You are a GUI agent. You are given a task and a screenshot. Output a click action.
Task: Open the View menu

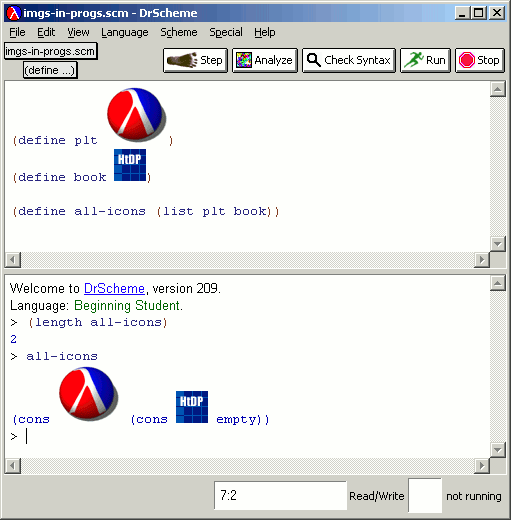78,32
